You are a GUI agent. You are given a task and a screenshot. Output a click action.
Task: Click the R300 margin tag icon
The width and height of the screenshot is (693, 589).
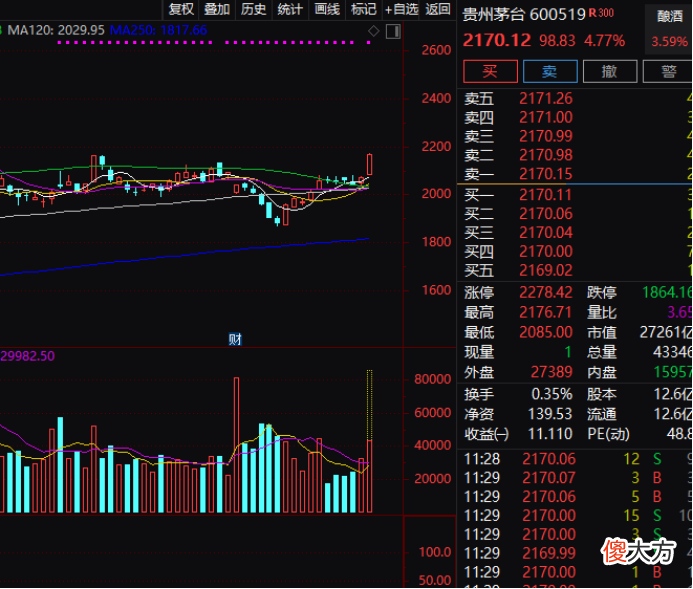click(x=601, y=13)
